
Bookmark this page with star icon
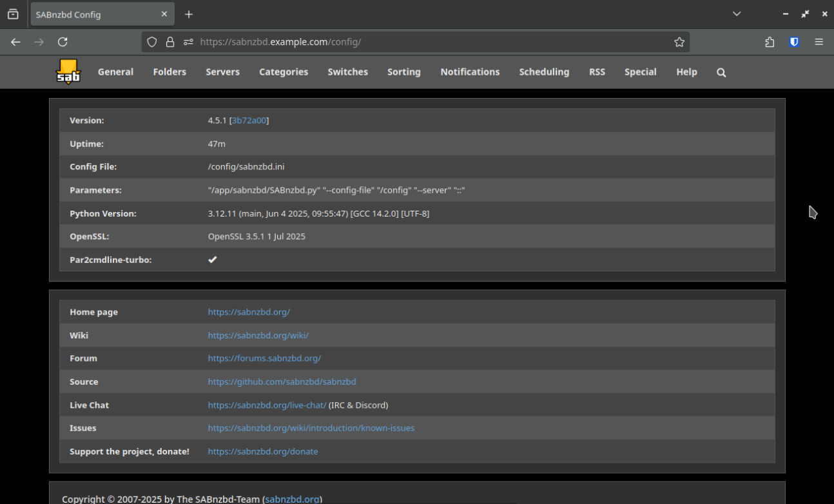[679, 42]
